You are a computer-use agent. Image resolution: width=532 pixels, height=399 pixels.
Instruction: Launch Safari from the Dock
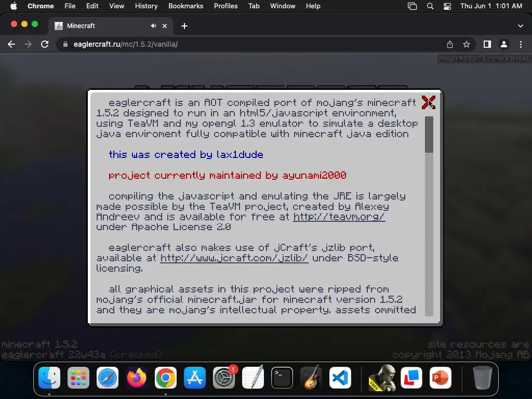pyautogui.click(x=108, y=378)
